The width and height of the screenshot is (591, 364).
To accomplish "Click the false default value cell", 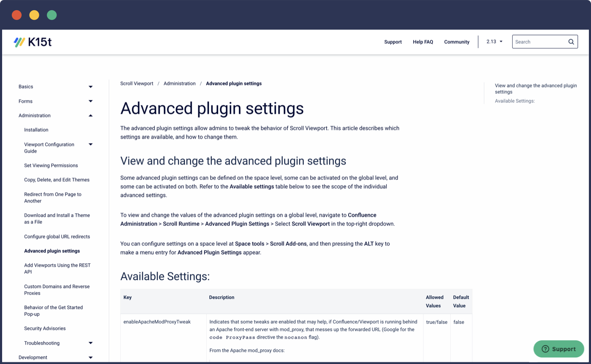I will [459, 322].
